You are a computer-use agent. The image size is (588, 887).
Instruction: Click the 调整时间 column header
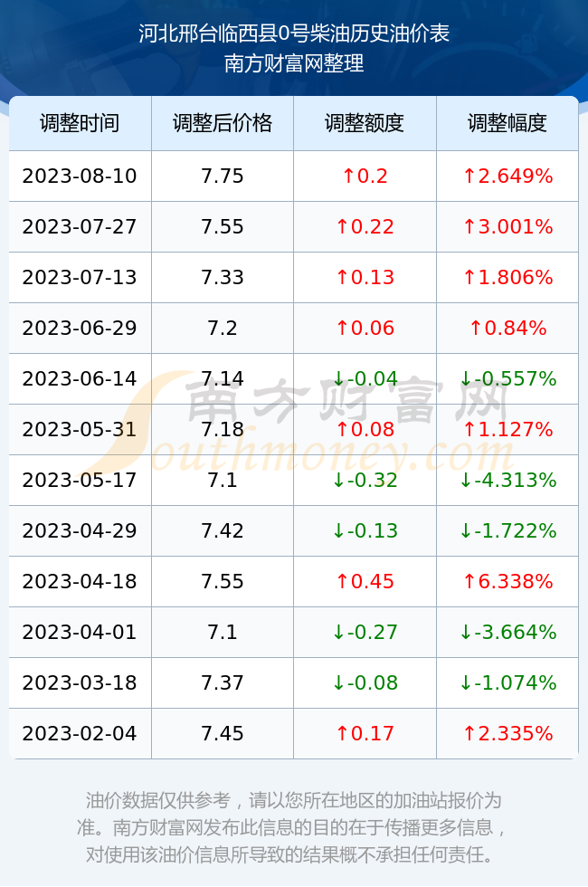point(80,123)
